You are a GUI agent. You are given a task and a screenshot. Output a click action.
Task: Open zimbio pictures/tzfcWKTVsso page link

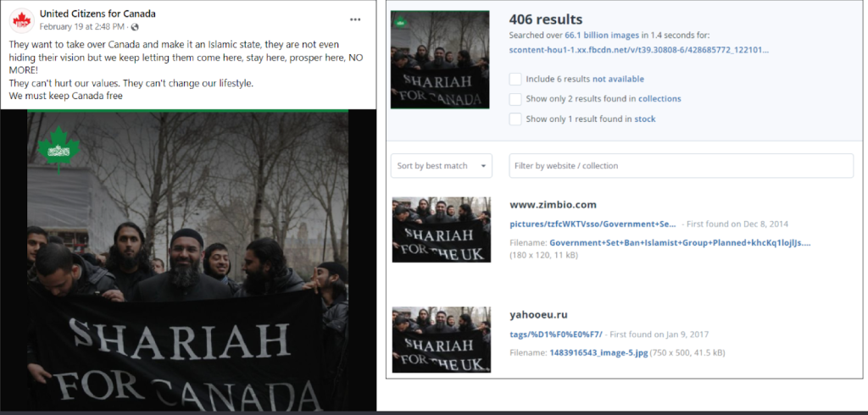click(x=593, y=224)
